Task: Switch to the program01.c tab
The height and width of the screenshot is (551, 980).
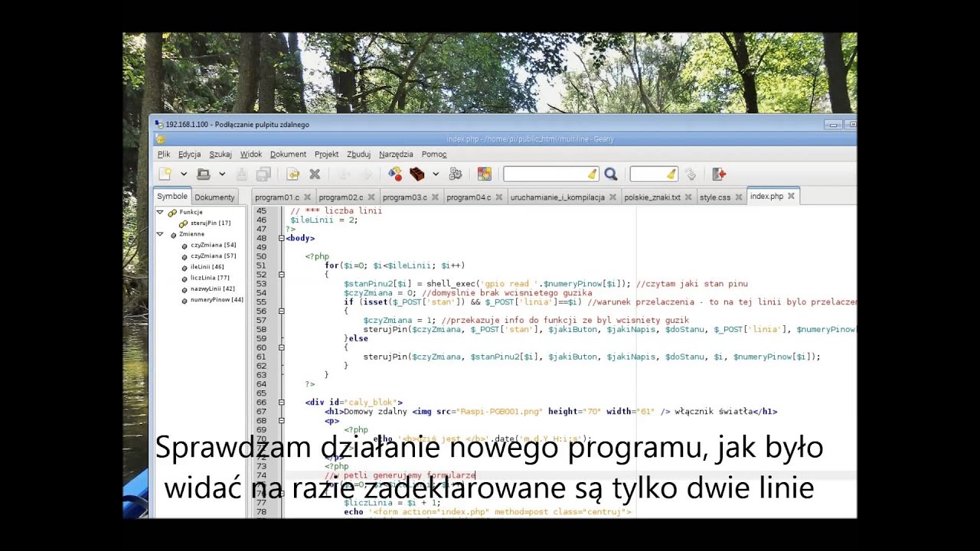Action: click(276, 197)
